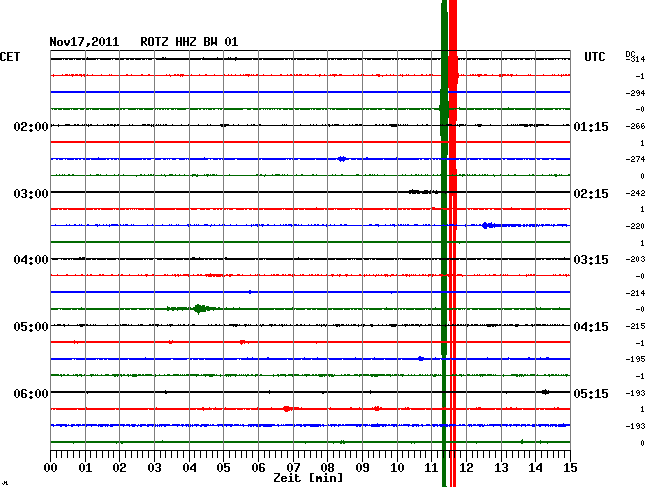Screen dimensions: 650x494
Task: Click the 15 minute axis tick label
Action: [570, 468]
